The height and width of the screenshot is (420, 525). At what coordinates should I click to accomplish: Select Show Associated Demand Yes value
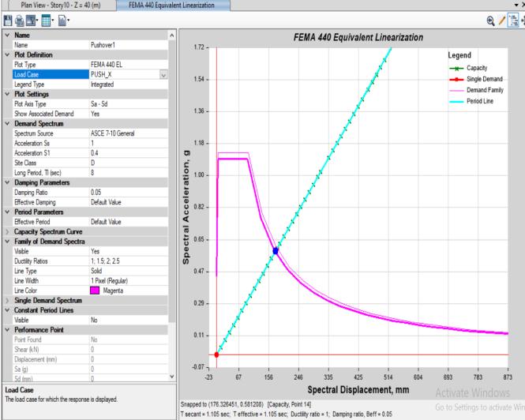(x=129, y=114)
